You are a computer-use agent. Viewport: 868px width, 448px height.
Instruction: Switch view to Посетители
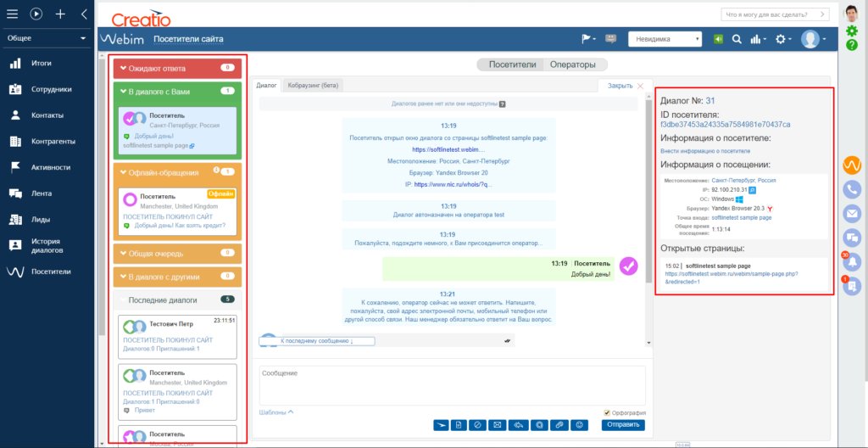513,64
